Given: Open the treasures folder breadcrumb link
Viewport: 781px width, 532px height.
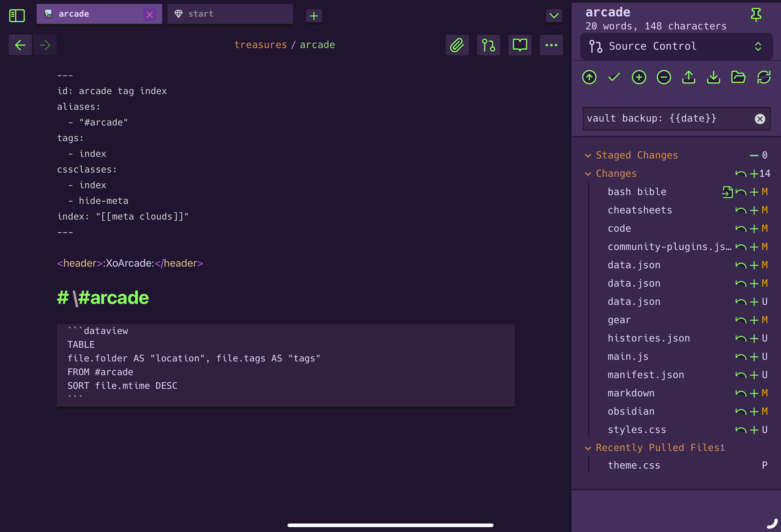Looking at the screenshot, I should click(x=260, y=45).
